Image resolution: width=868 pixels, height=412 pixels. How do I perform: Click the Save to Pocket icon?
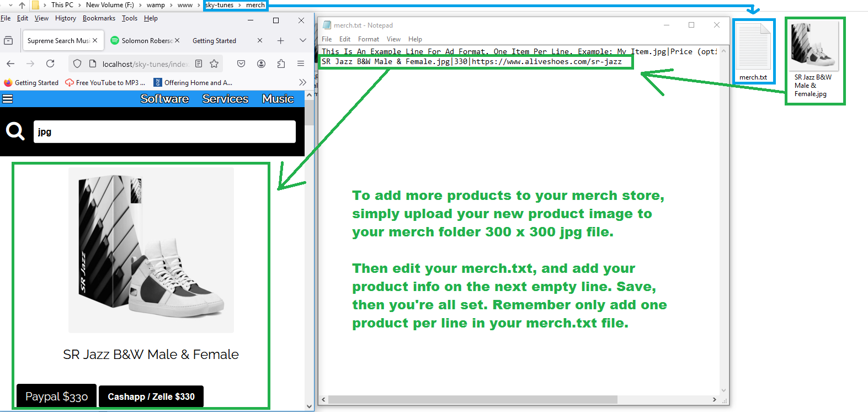click(241, 64)
